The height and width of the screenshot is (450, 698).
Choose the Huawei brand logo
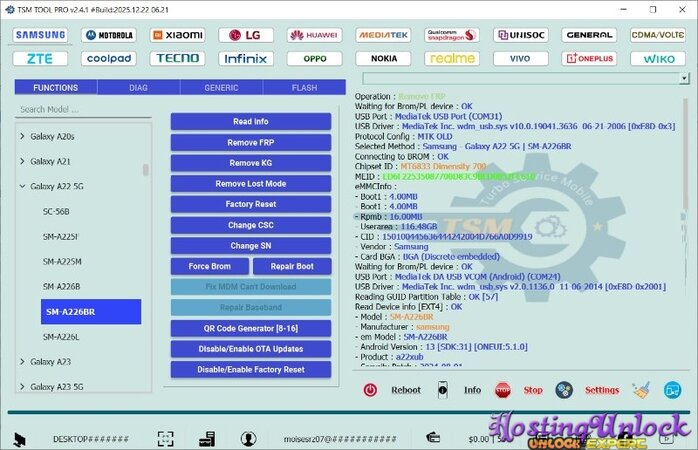point(315,35)
